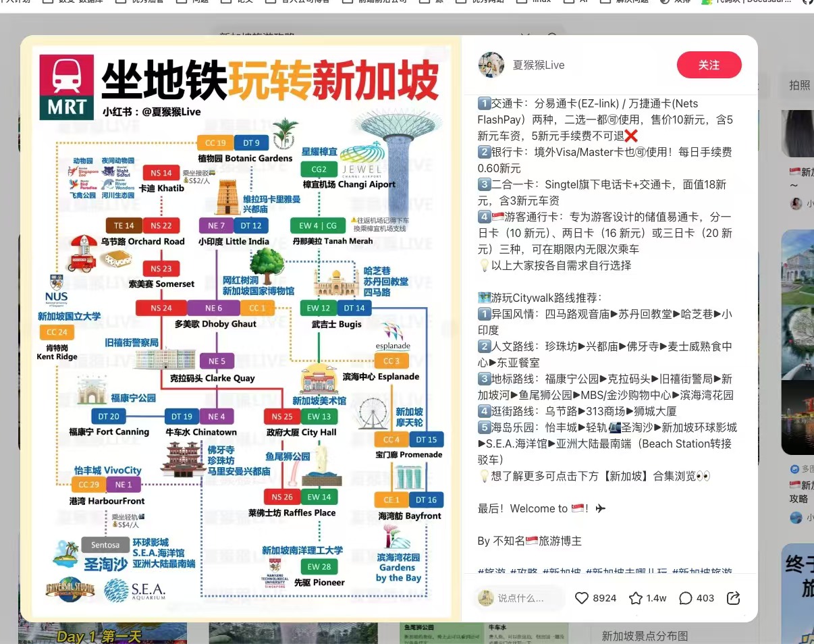Click the 逛街路线 乌节路 line
Viewport: 814px width, 644px height.
577,411
